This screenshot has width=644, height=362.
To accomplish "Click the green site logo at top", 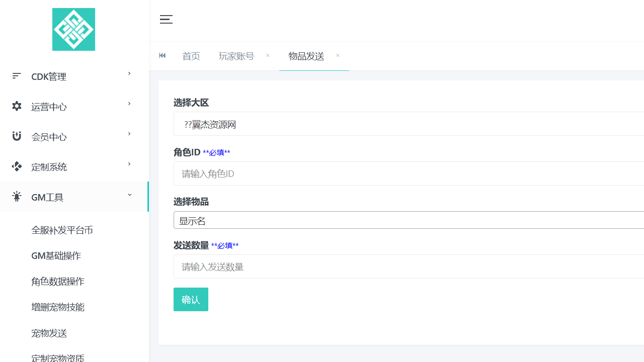I will point(73,29).
